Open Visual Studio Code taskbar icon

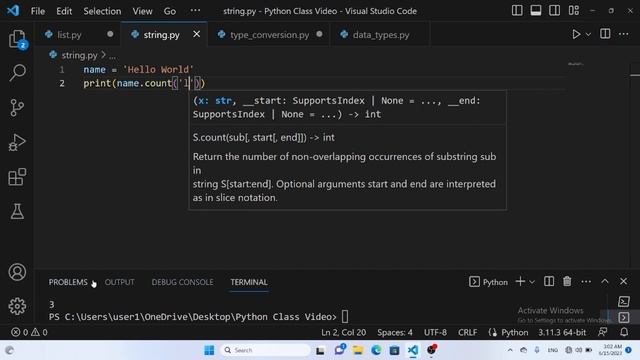[x=413, y=350]
